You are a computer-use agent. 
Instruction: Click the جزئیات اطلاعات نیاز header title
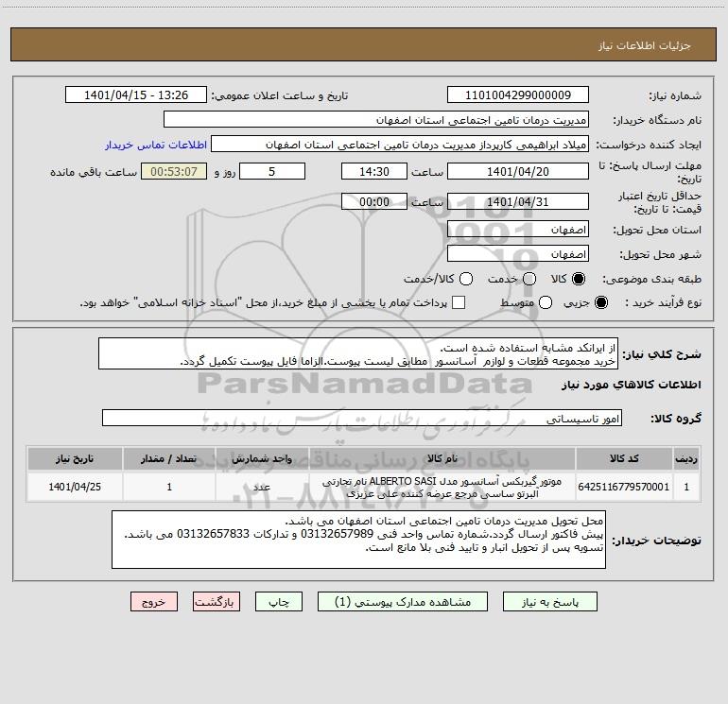pos(645,45)
